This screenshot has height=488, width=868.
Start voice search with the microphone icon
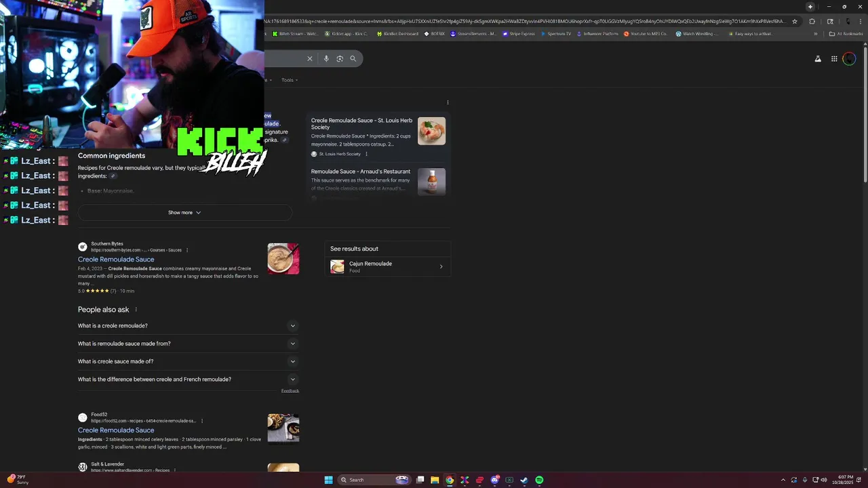pyautogui.click(x=326, y=58)
